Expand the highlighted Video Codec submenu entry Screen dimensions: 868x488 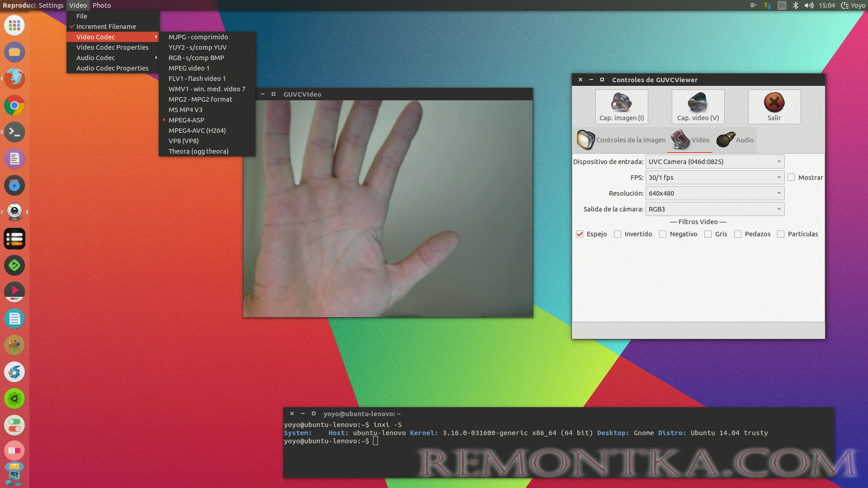pos(113,37)
